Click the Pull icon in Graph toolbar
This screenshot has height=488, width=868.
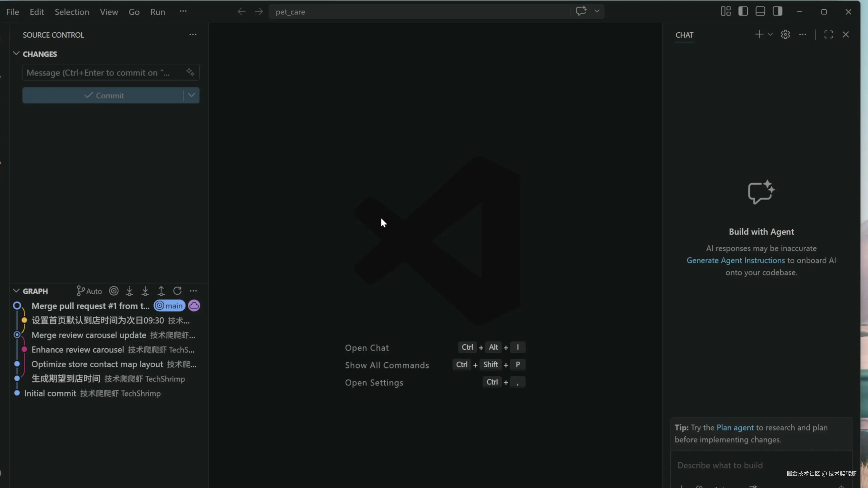145,291
